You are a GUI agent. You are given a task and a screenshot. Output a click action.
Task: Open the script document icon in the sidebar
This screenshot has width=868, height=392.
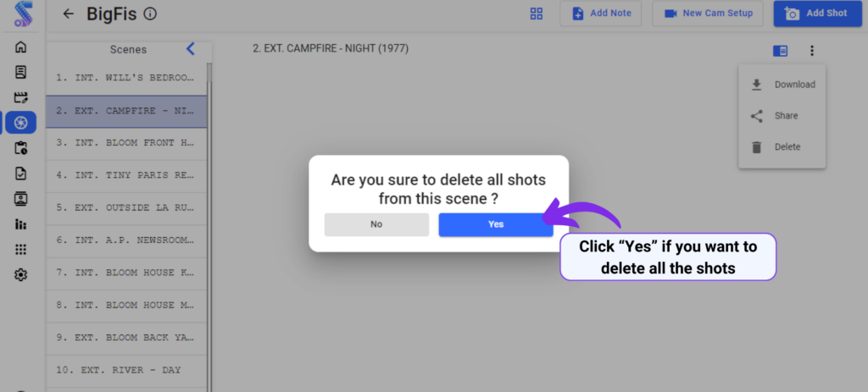pos(20,72)
